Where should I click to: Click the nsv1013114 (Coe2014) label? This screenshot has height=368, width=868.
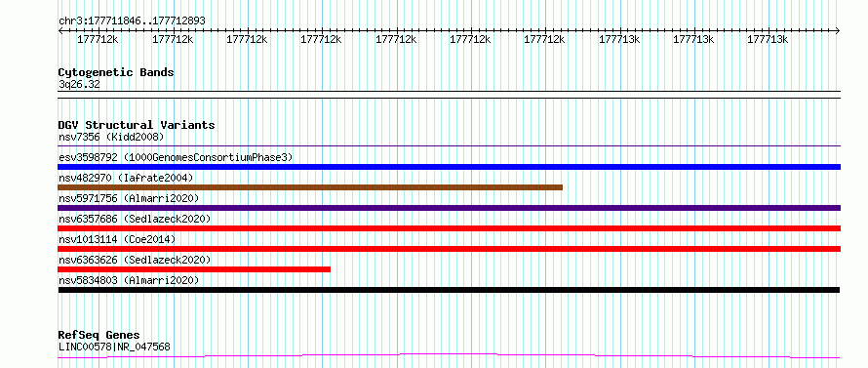pyautogui.click(x=117, y=239)
